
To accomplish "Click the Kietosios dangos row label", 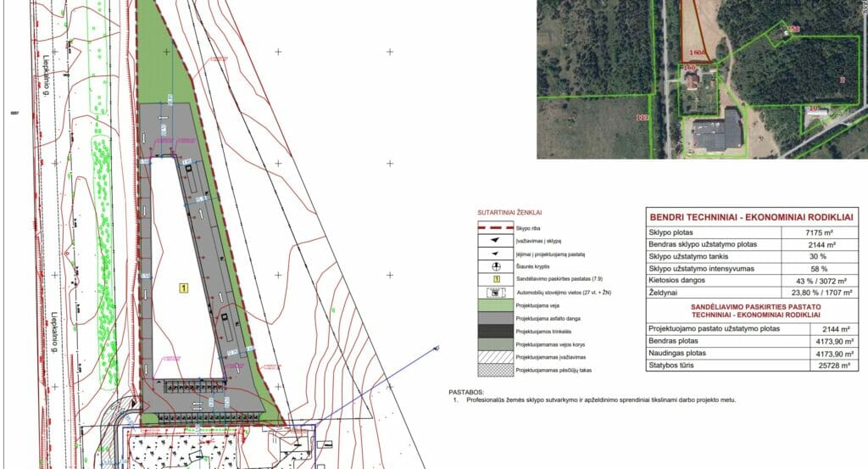I will tap(676, 280).
